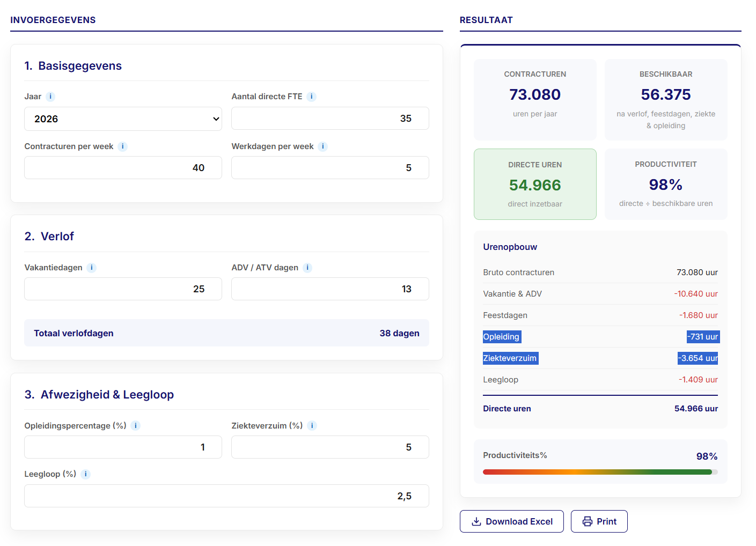
Task: Show the Leegloop (%) info tooltip
Action: pos(86,474)
